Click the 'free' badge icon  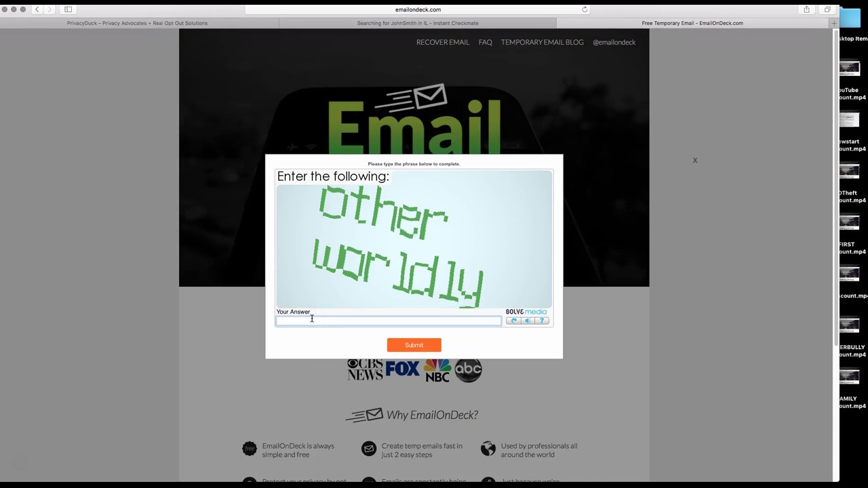tap(250, 449)
